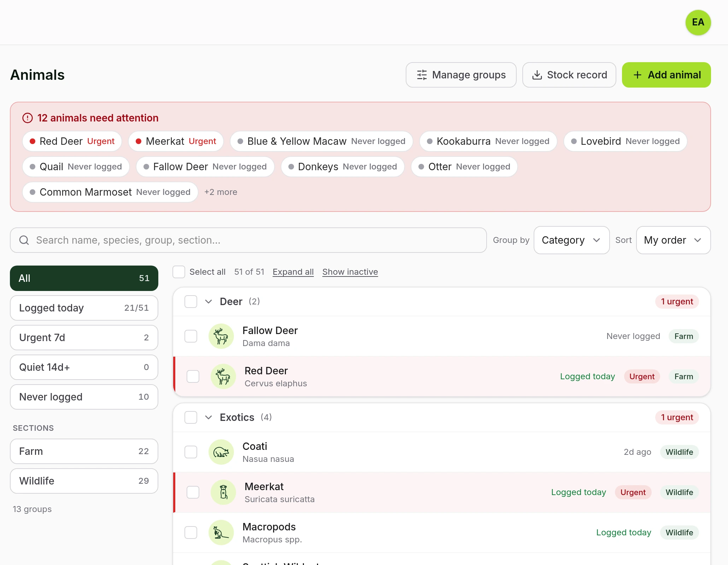Screen dimensions: 728x565
Task: Click the Meerkat animal icon
Action: point(223,492)
